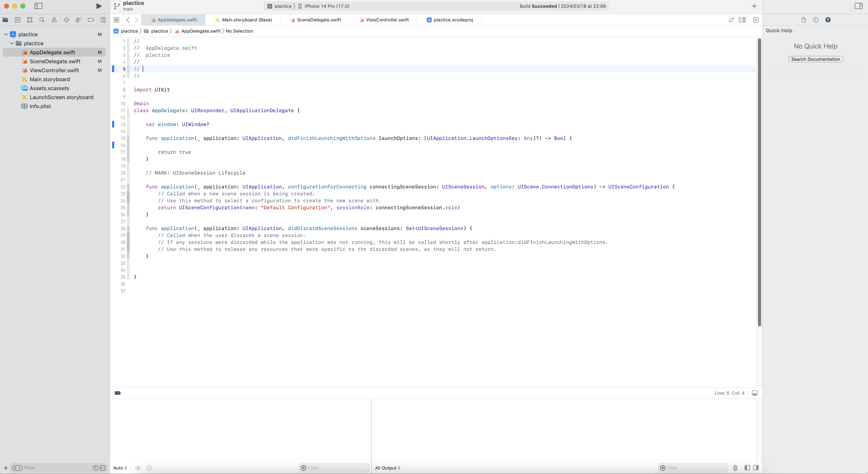Hide the debug area toggle button
This screenshot has height=474, width=868.
[755, 393]
